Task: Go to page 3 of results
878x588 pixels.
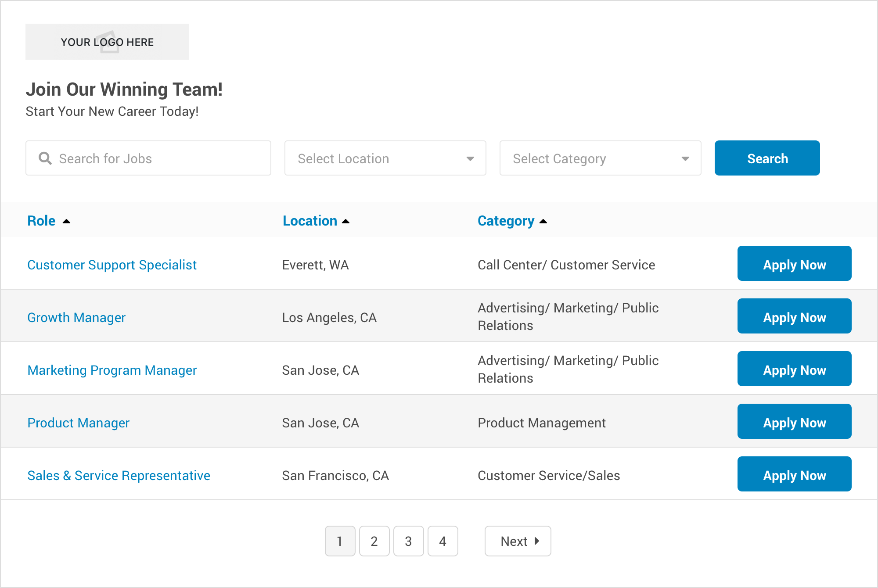Action: pyautogui.click(x=408, y=541)
